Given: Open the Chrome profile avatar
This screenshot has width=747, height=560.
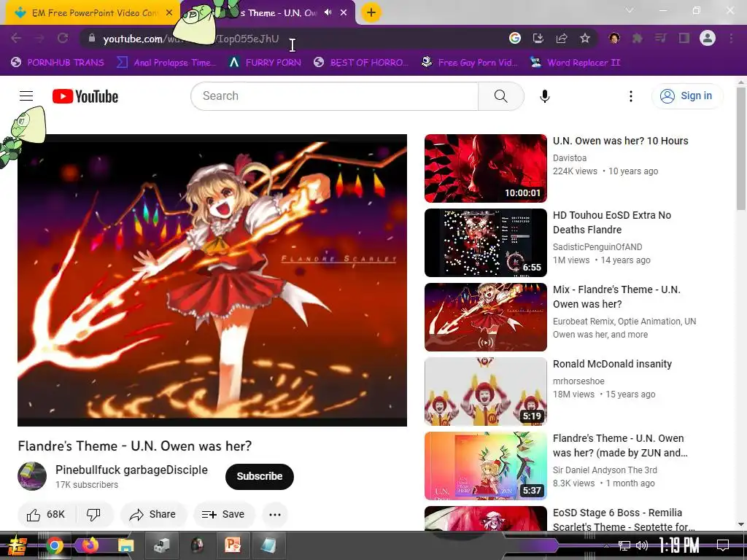Looking at the screenshot, I should click(708, 38).
